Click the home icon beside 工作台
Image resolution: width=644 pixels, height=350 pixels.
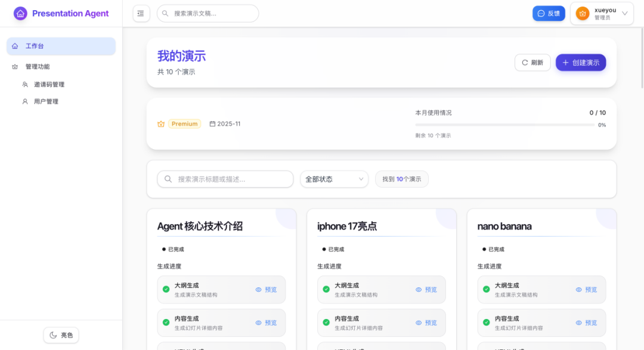point(15,47)
